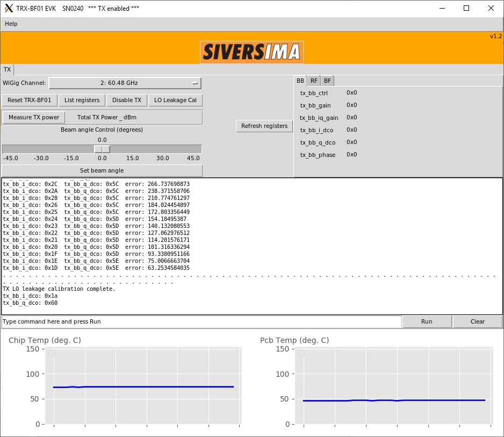The image size is (504, 437).
Task: Open the Help menu
Action: (x=11, y=24)
